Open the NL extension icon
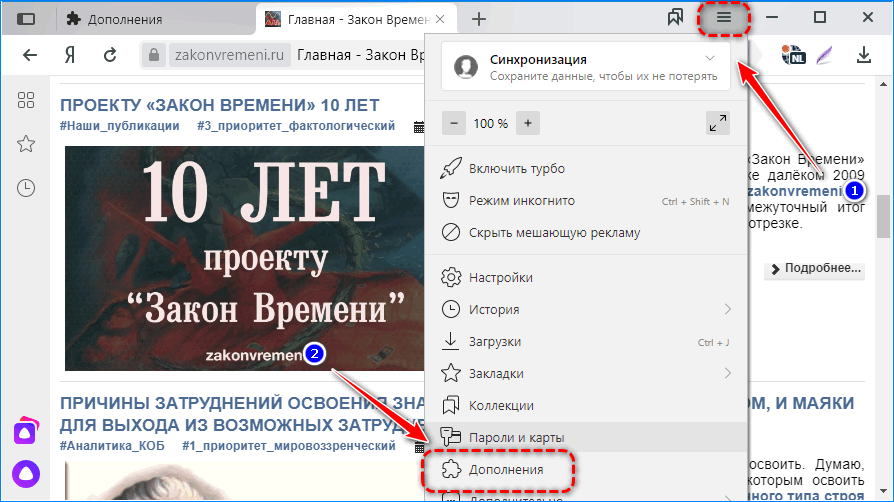This screenshot has width=894, height=502. pos(793,55)
